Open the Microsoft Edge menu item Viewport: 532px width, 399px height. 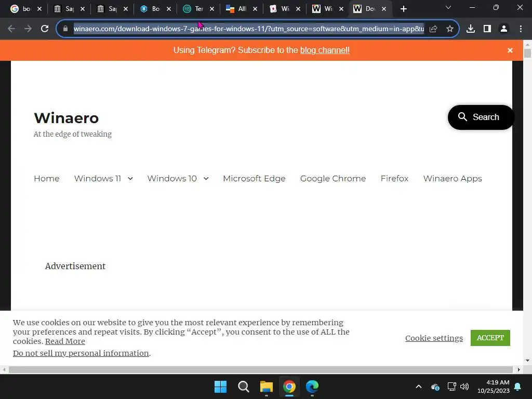[254, 179]
